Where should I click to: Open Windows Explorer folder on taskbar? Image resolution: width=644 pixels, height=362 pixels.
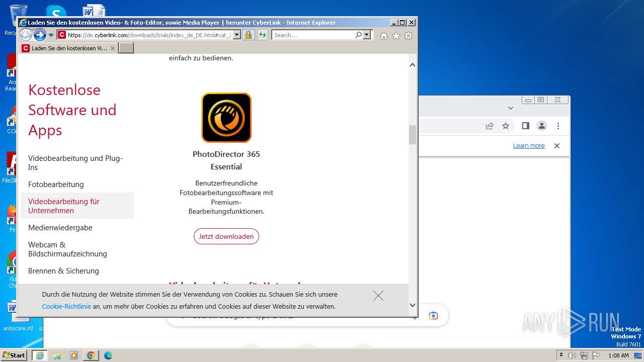pos(57,355)
